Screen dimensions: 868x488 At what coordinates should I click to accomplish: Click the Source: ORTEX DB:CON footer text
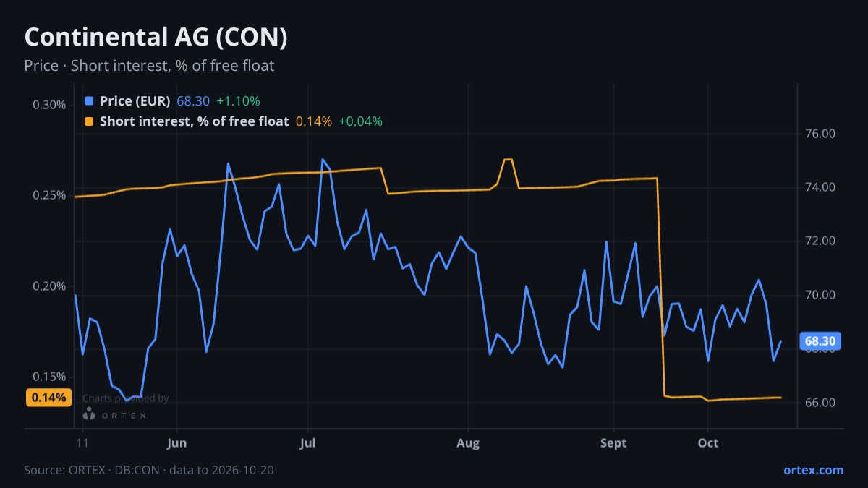[x=148, y=470]
